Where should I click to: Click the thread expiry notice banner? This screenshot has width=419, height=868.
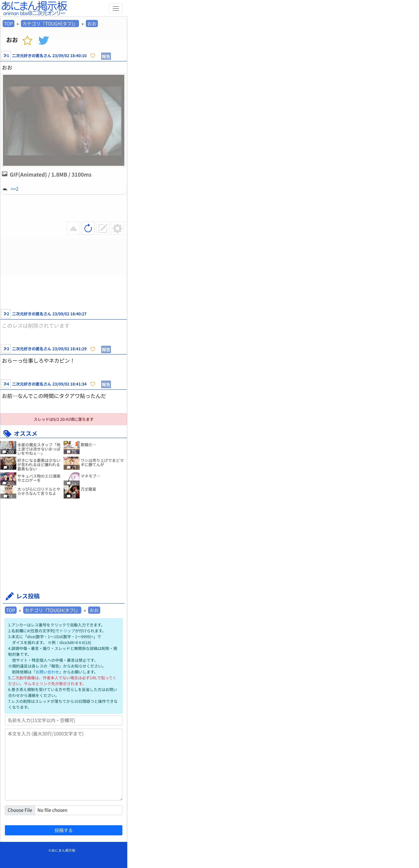pos(64,419)
